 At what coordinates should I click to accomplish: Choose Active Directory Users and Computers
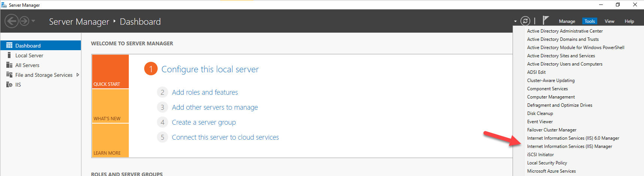pyautogui.click(x=565, y=64)
